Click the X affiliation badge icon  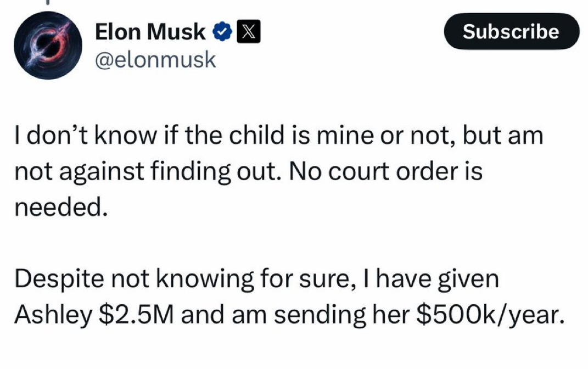tap(248, 31)
